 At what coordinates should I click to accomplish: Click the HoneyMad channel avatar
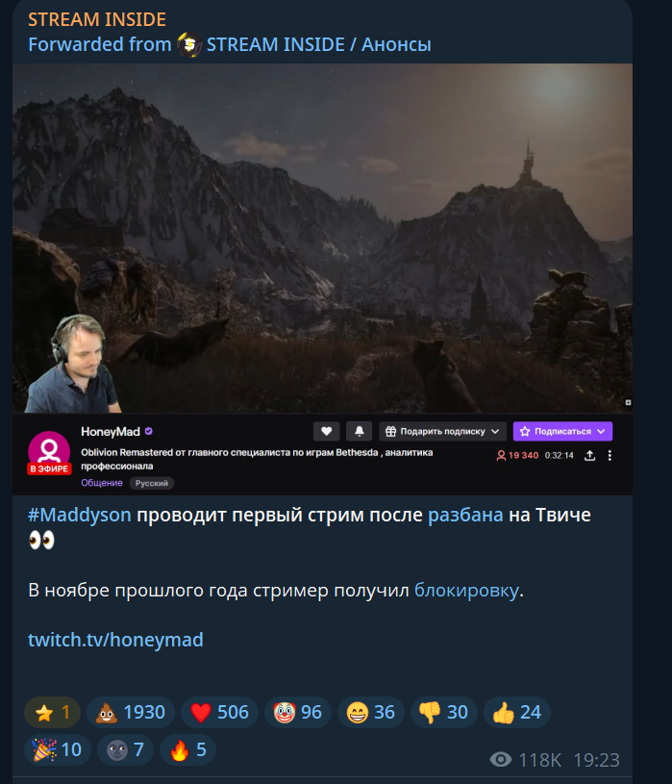coord(49,452)
